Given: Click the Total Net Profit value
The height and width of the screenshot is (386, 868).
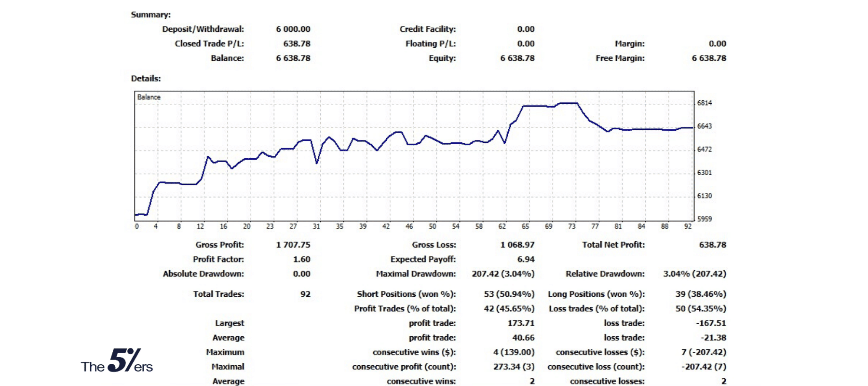Looking at the screenshot, I should click(x=712, y=245).
